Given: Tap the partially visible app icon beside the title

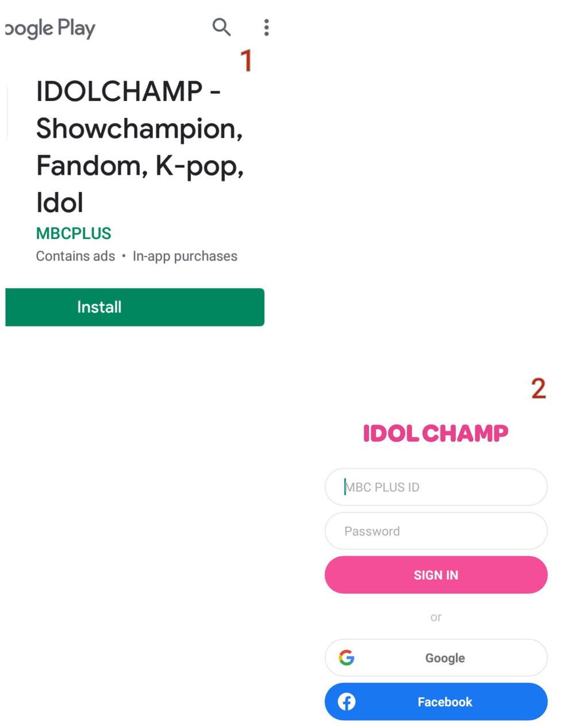Looking at the screenshot, I should 5,112.
